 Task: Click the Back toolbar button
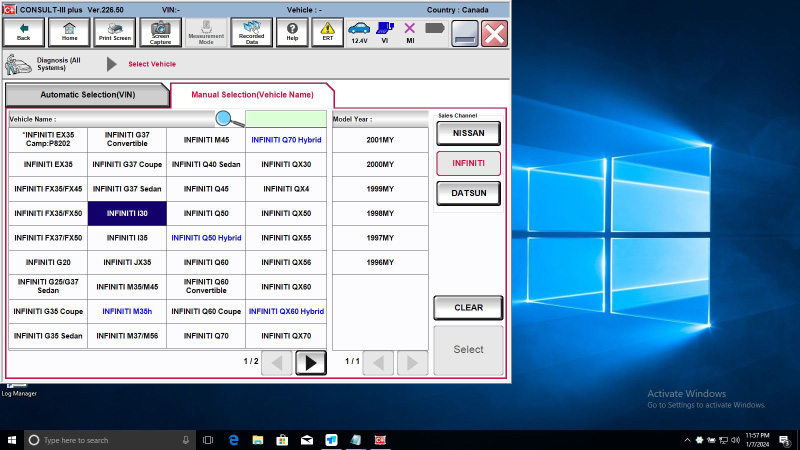[23, 32]
